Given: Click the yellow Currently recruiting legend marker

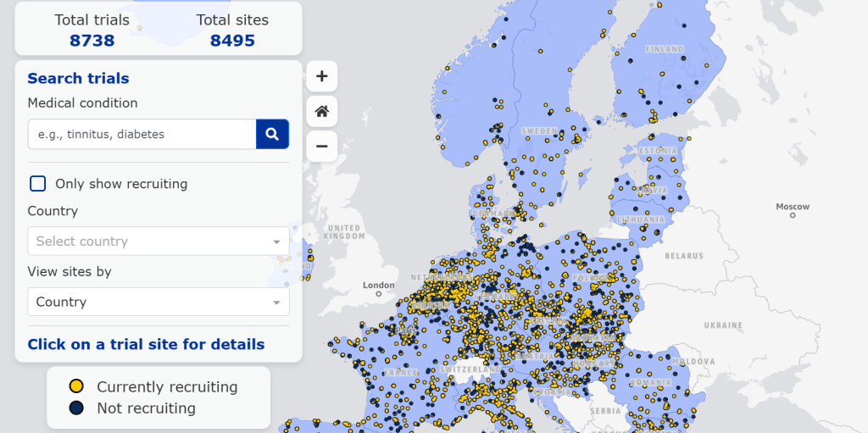Looking at the screenshot, I should coord(76,386).
